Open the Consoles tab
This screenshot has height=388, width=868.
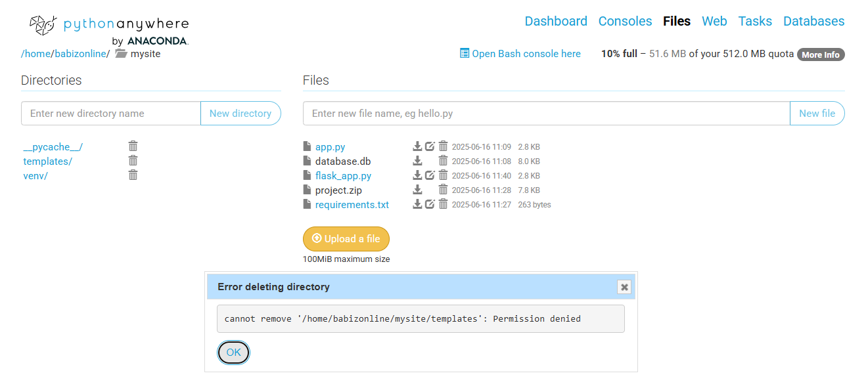click(625, 21)
